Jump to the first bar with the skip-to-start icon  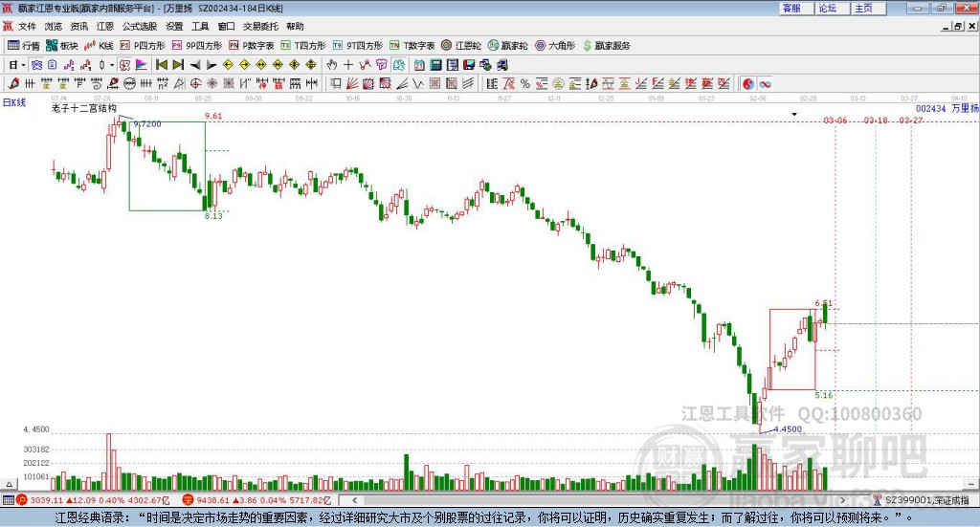pos(161,65)
